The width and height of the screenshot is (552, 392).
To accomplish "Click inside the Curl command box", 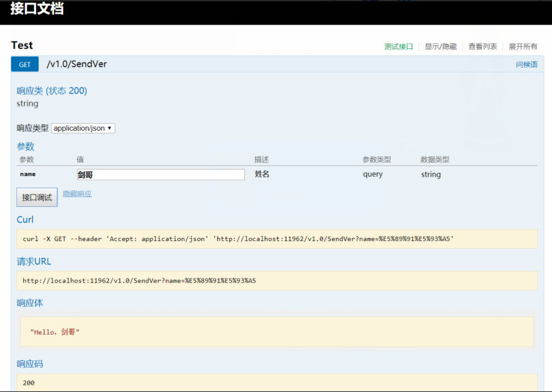I will [x=277, y=239].
